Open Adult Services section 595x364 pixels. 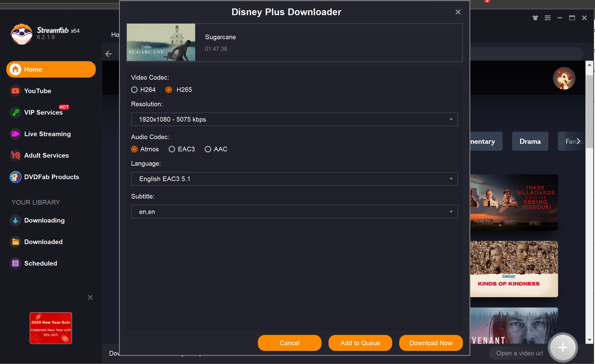[46, 156]
